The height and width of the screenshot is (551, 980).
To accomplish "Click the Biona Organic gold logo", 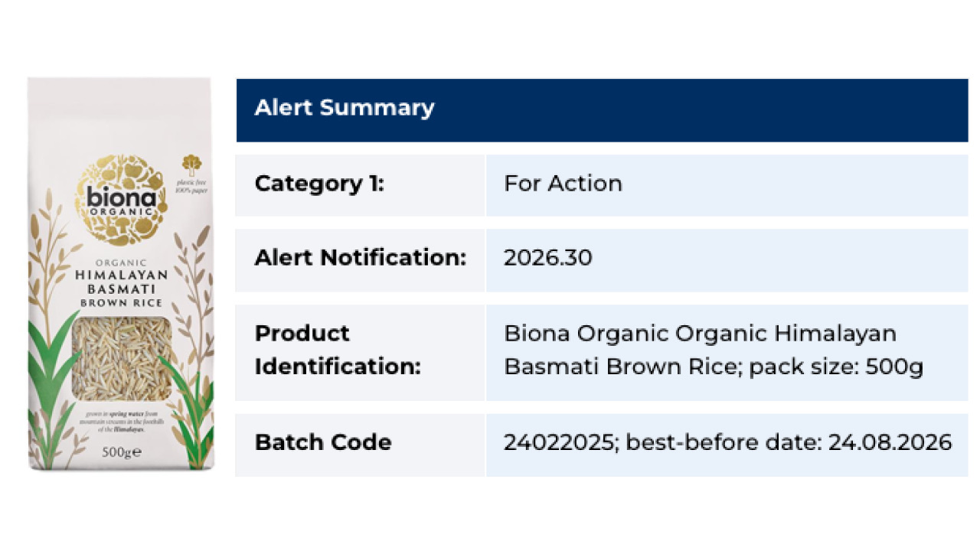I will point(121,200).
